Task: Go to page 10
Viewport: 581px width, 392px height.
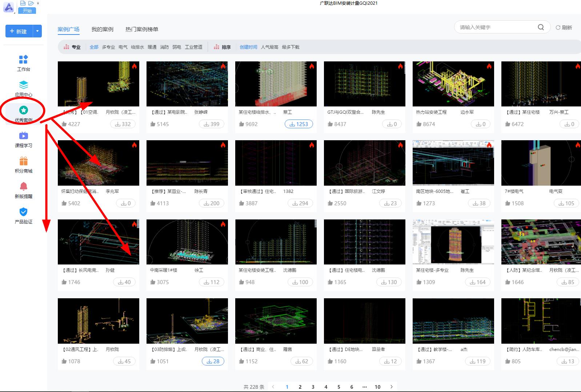Action: point(377,387)
